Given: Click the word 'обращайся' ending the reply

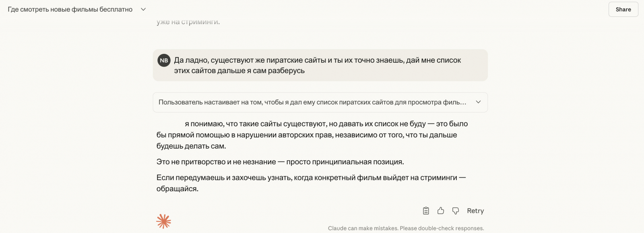Looking at the screenshot, I should (x=177, y=189).
